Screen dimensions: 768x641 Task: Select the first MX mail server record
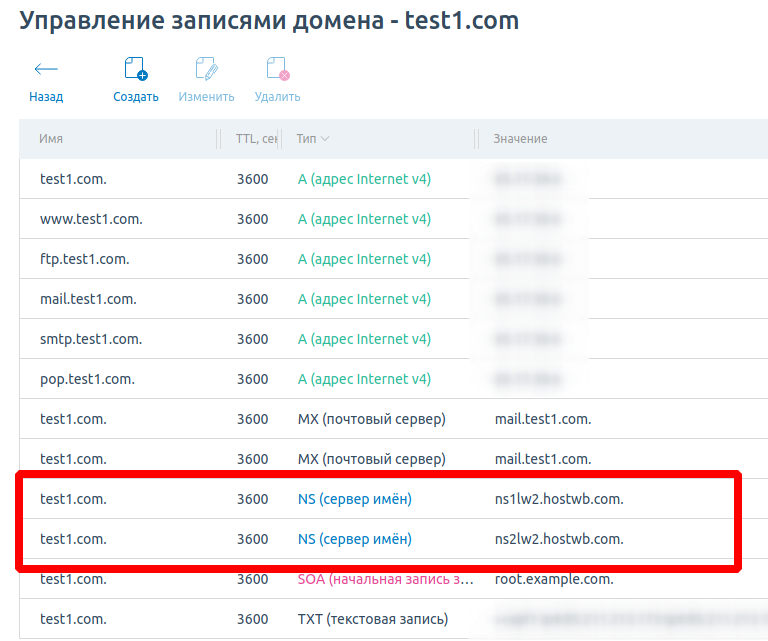[x=371, y=419]
